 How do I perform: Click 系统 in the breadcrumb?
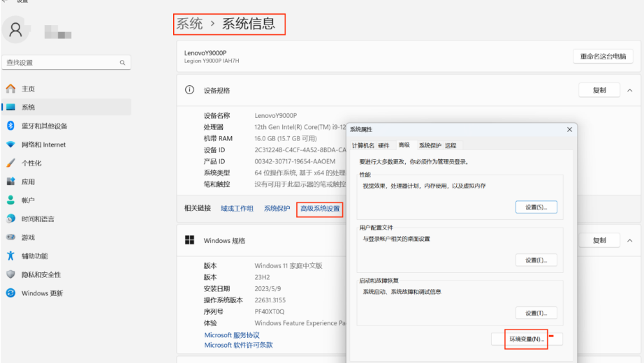(x=189, y=24)
